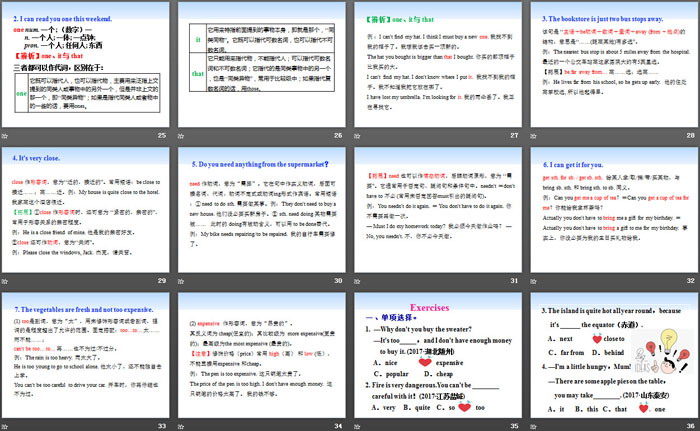The height and width of the screenshot is (431, 700).
Task: Click the animation star icon under slide 29
Action: [5, 281]
